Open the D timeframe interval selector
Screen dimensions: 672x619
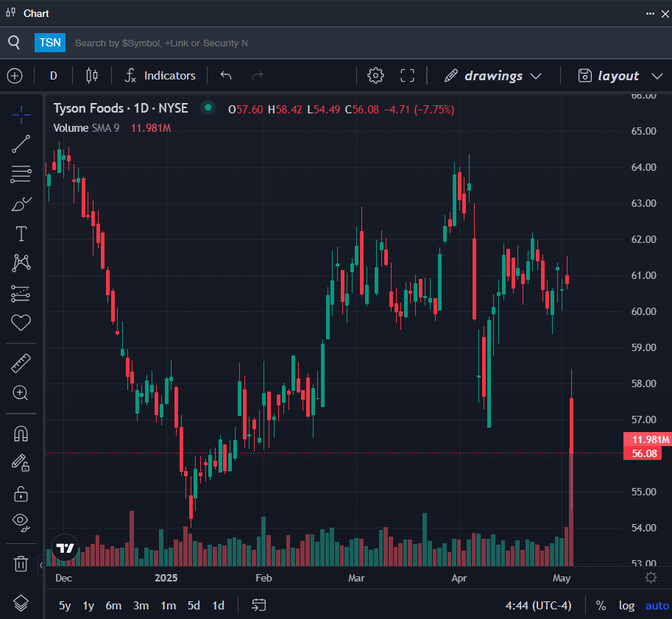[54, 76]
